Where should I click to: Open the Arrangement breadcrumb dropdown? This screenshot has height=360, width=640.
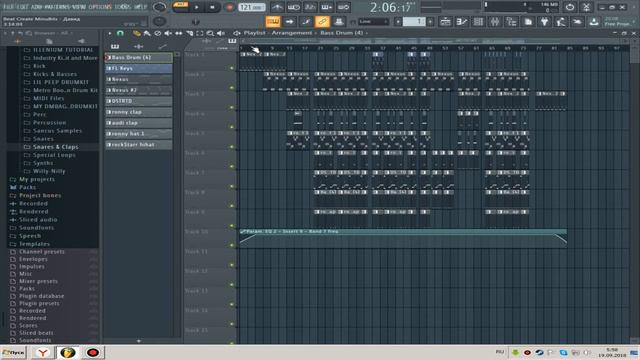(x=291, y=33)
